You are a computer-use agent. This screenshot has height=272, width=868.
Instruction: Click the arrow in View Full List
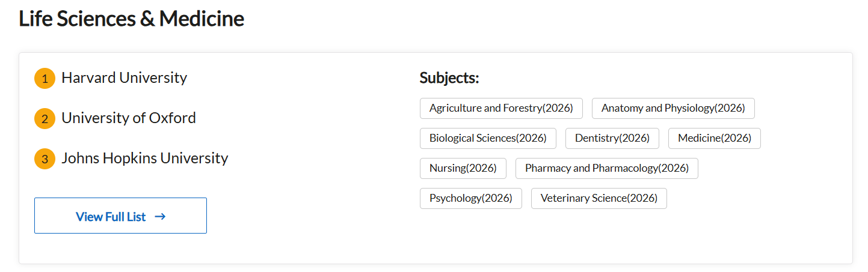[x=160, y=217]
